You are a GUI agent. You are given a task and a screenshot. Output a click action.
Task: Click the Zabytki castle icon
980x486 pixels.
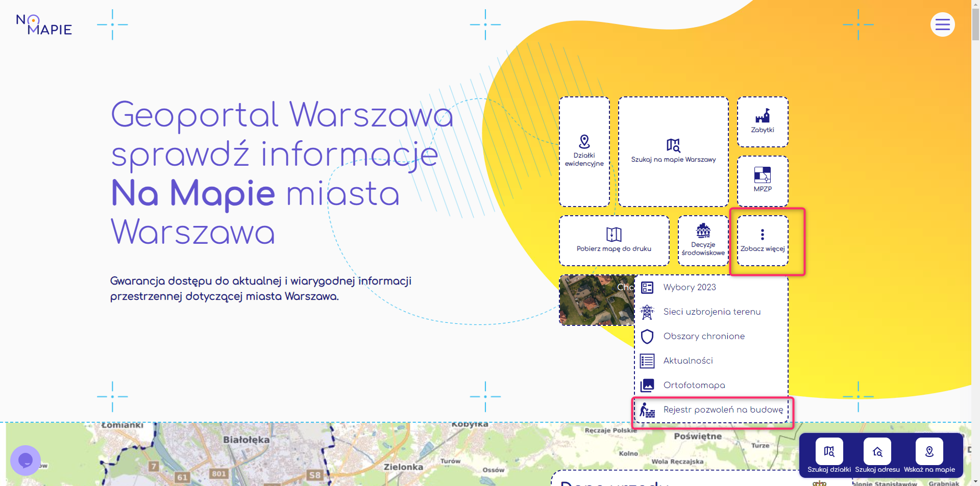[x=762, y=116]
